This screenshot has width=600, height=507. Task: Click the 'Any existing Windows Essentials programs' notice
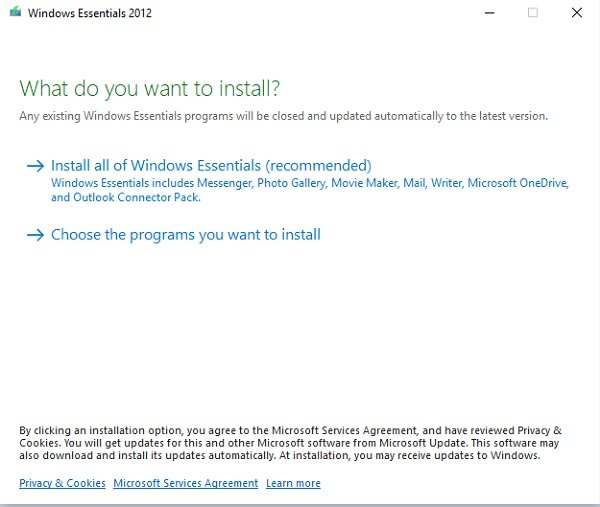(x=284, y=116)
